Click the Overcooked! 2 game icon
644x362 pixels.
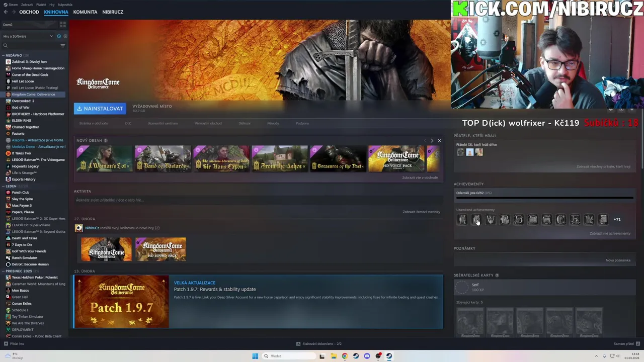pos(8,101)
